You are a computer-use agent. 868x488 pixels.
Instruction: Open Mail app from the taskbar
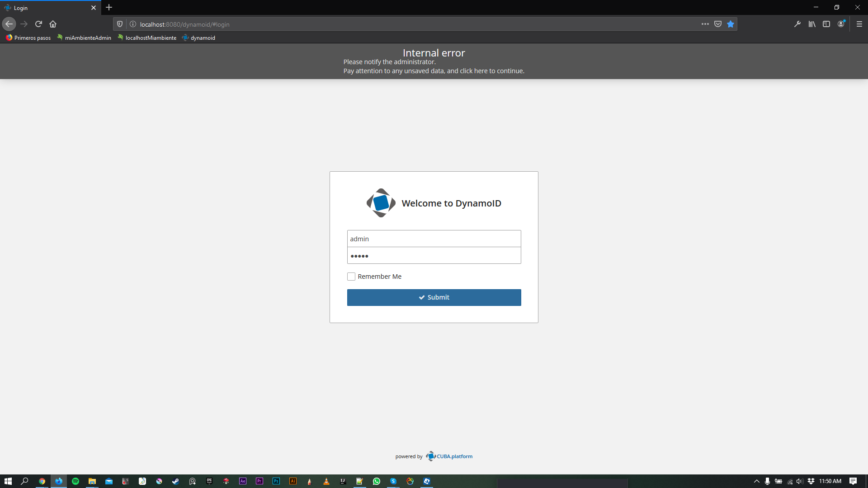click(x=109, y=481)
